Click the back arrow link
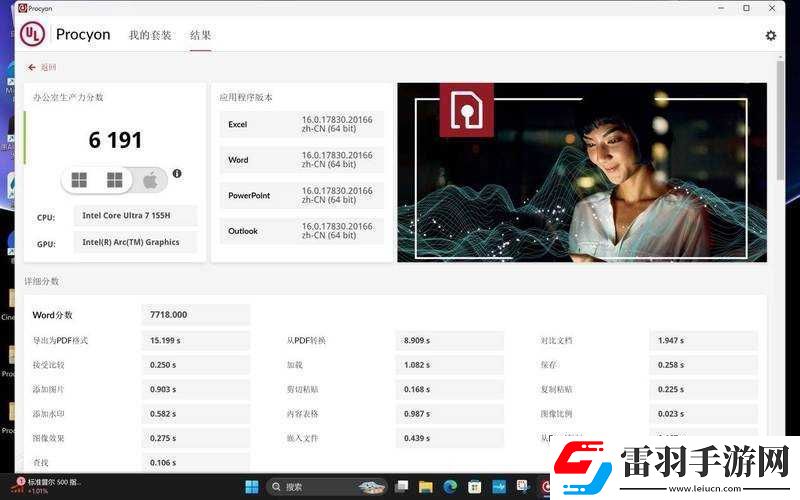 [41, 67]
